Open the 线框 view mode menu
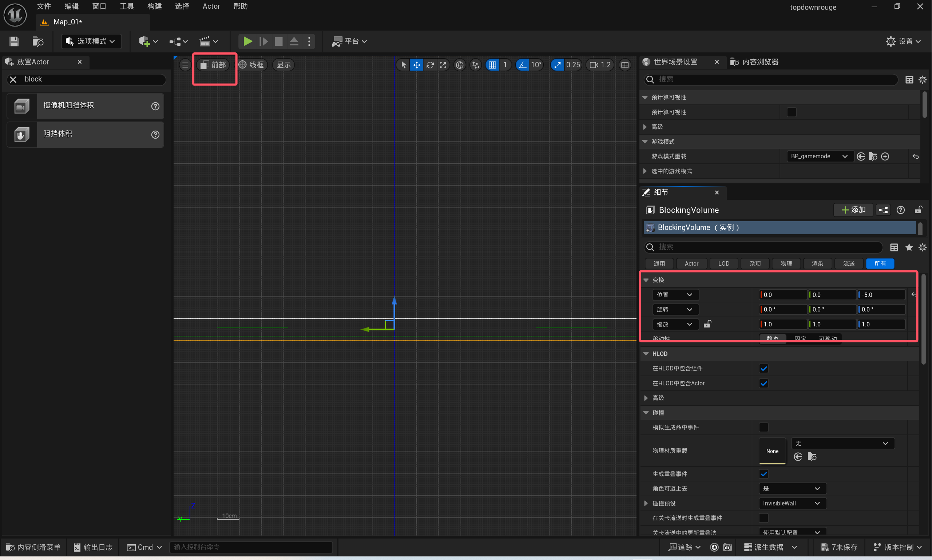This screenshot has width=932, height=560. [251, 65]
